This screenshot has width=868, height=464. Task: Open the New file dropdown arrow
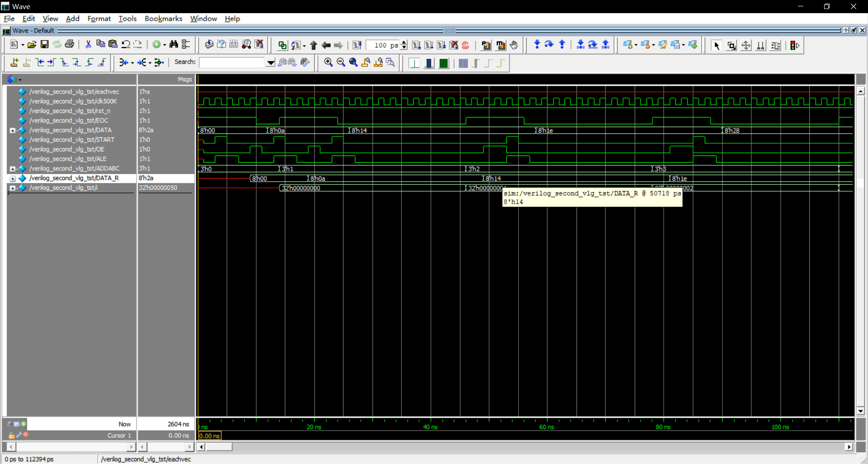pos(23,45)
